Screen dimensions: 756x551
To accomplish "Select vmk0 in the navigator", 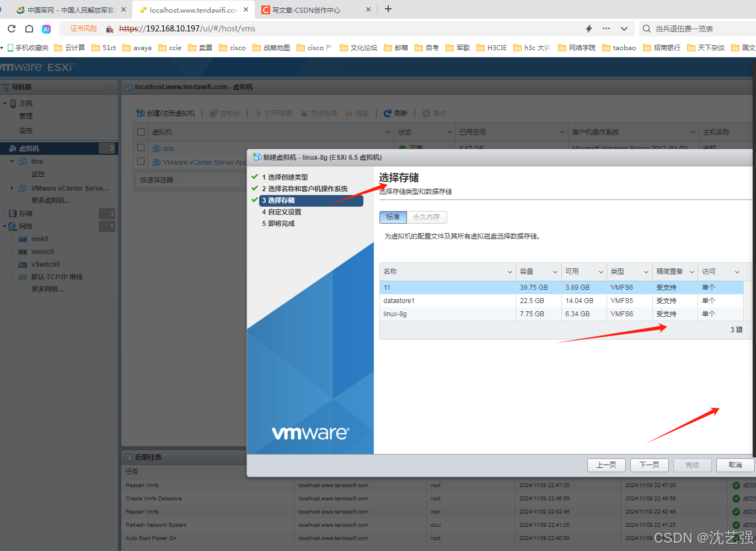I will [x=40, y=239].
